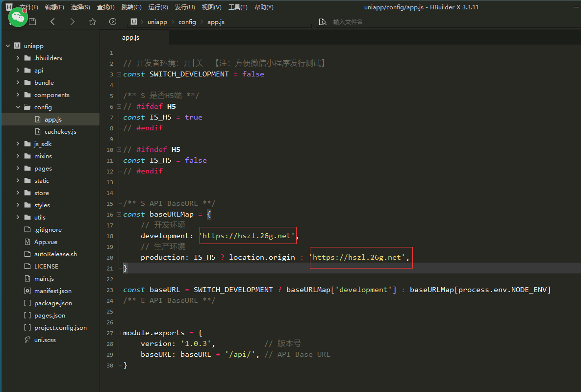This screenshot has height=392, width=581.
Task: Click the uniapp project icon in tree
Action: point(17,46)
